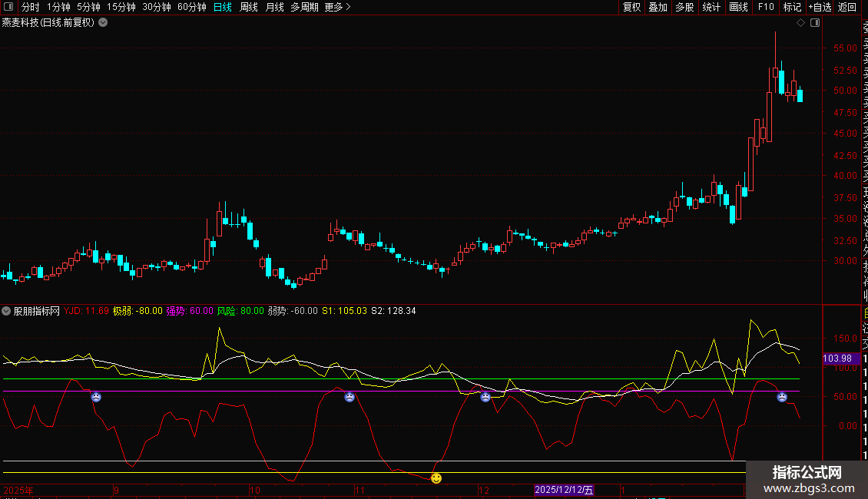Click the +自选 add to watchlist button

[819, 7]
